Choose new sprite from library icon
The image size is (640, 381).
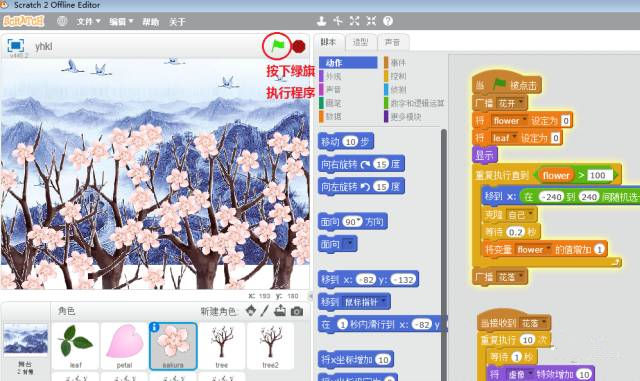(251, 311)
